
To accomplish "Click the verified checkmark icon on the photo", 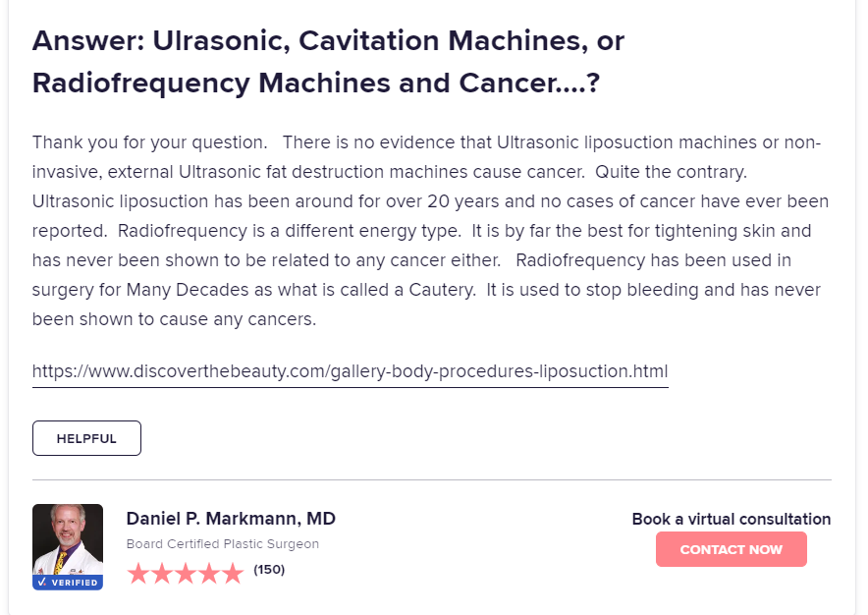I will [x=42, y=583].
